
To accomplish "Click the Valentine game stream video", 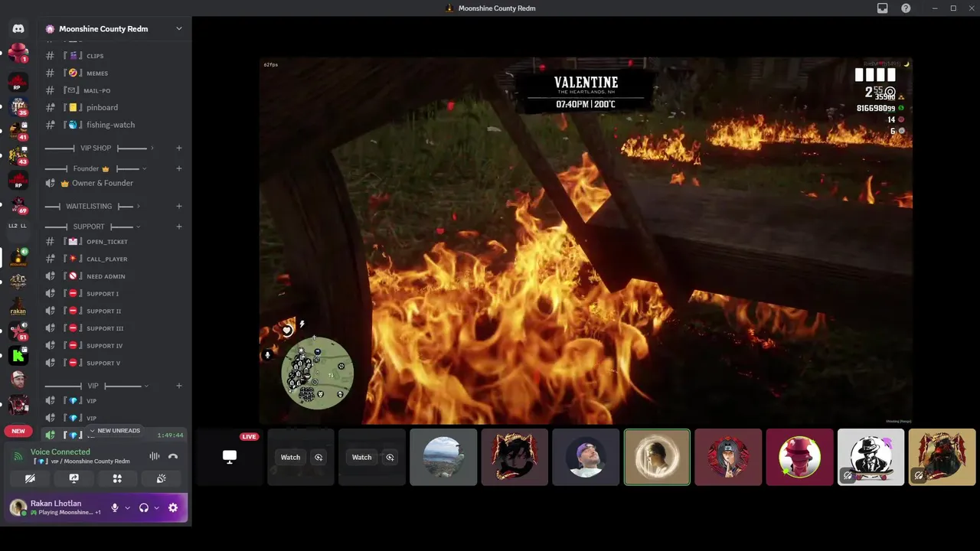I will [586, 240].
